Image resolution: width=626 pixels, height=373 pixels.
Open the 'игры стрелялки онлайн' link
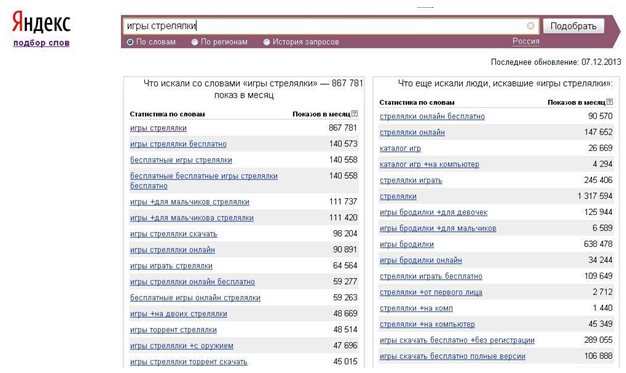[x=172, y=250]
